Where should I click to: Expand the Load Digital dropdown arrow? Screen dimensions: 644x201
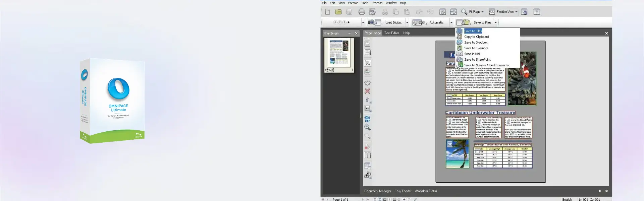(x=407, y=22)
